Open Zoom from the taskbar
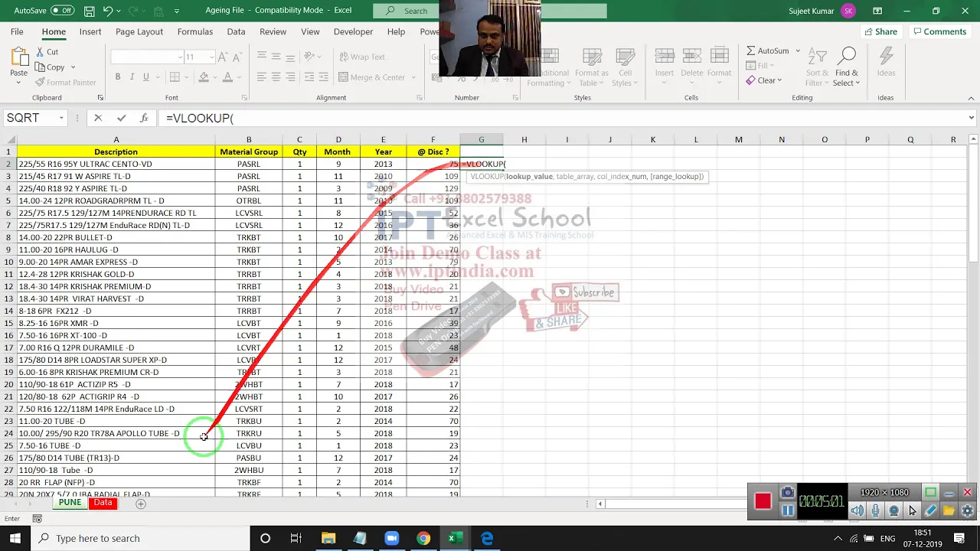 [x=391, y=538]
